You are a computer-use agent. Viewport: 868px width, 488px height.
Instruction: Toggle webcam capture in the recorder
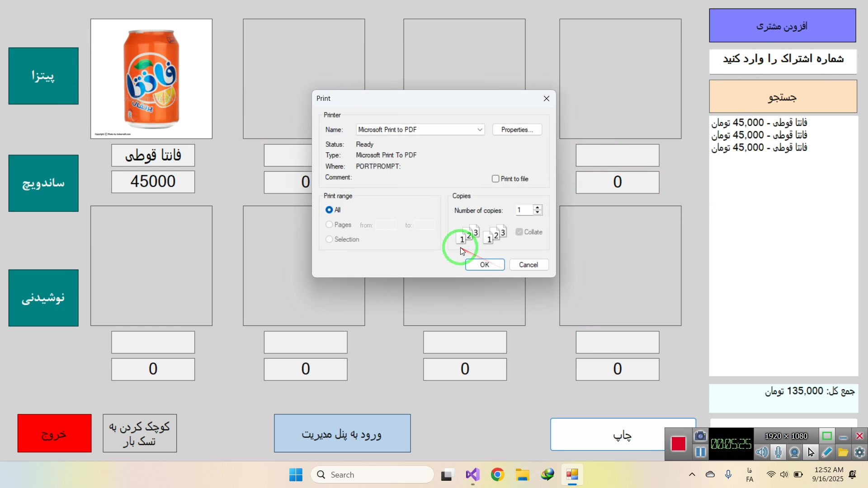pos(794,452)
